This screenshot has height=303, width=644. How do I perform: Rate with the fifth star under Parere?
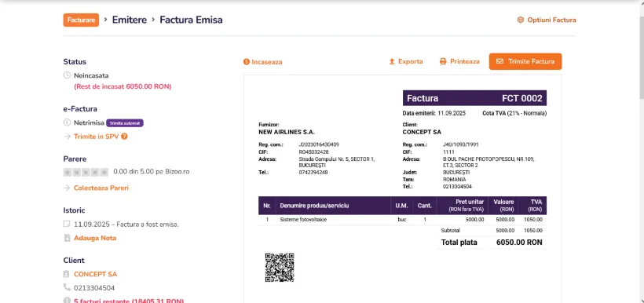pos(104,172)
